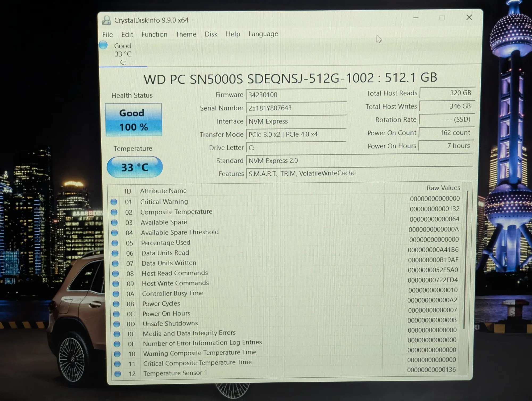The height and width of the screenshot is (401, 532).
Task: Select the Power On Hours attribute row
Action: [286, 312]
